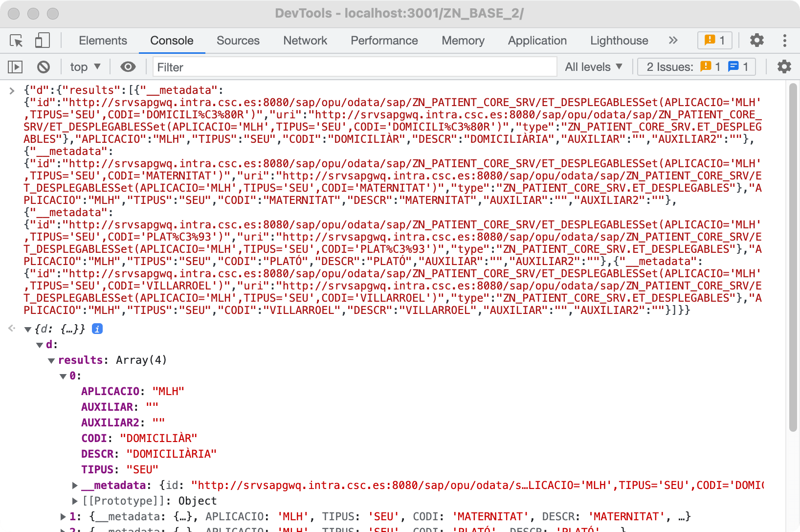Click the blue info badge beside the object
Viewport: 800px width, 532px height.
click(97, 329)
